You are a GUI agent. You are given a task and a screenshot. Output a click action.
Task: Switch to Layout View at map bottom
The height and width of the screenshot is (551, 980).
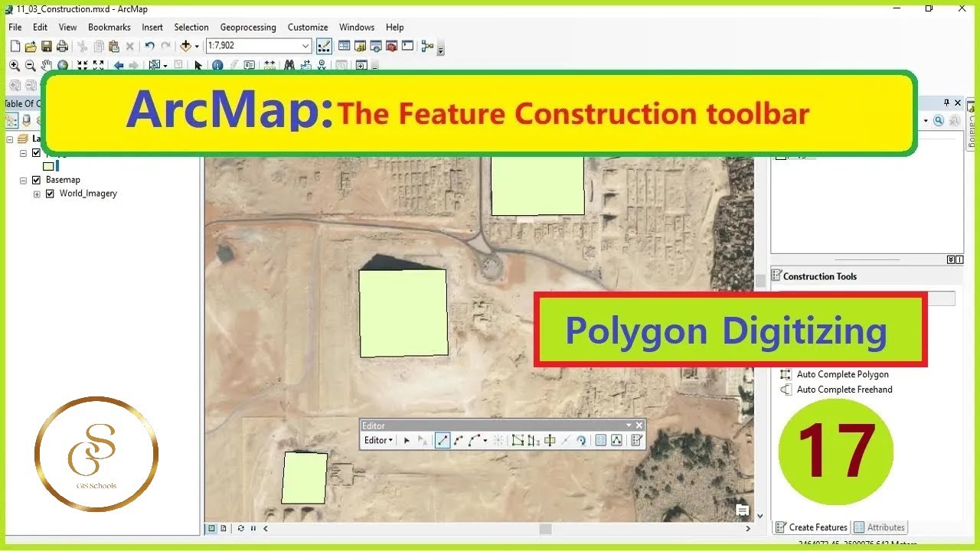pos(224,528)
